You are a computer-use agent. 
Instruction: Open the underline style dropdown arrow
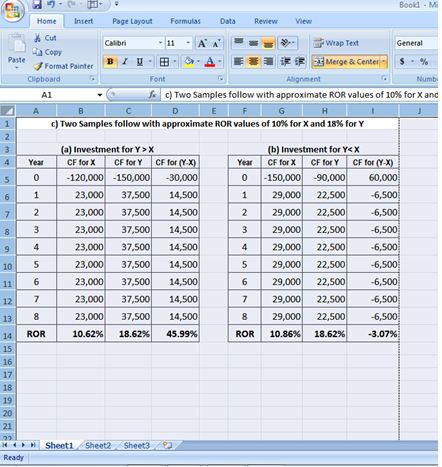coord(150,62)
